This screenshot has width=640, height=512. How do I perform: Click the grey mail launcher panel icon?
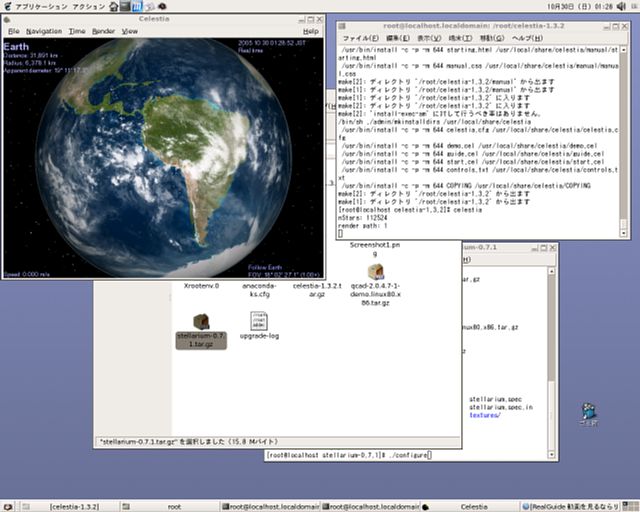[150, 6]
